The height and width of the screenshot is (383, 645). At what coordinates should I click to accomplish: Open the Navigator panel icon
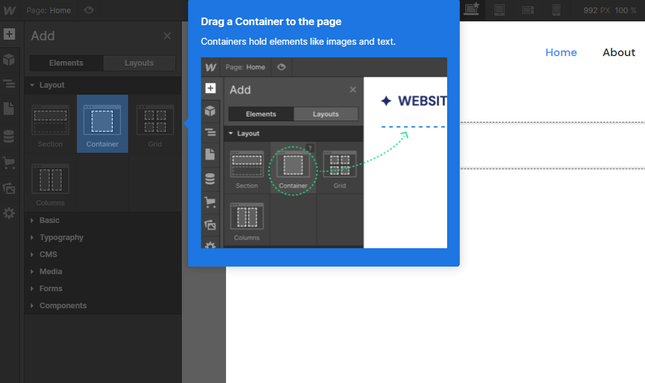pos(9,84)
